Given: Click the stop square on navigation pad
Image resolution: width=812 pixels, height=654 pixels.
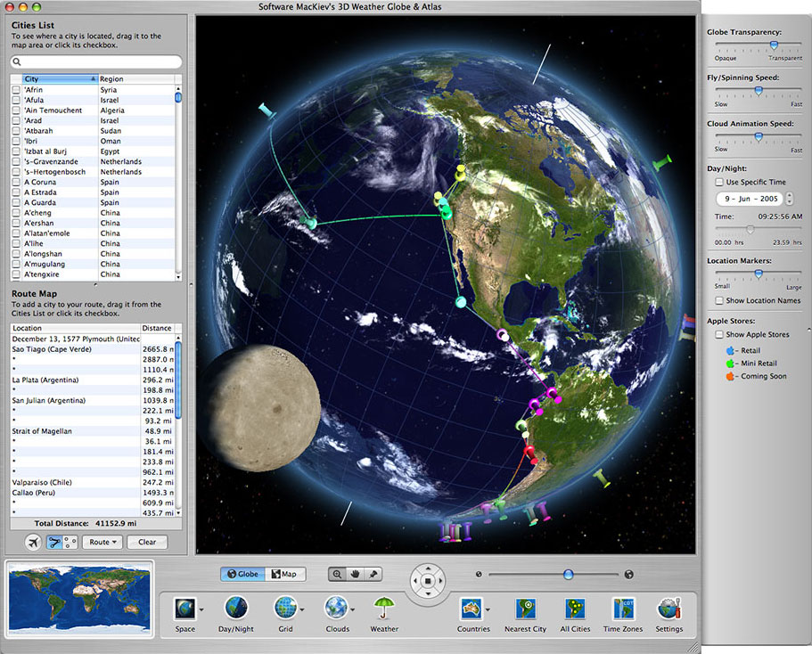Looking at the screenshot, I should coord(428,581).
